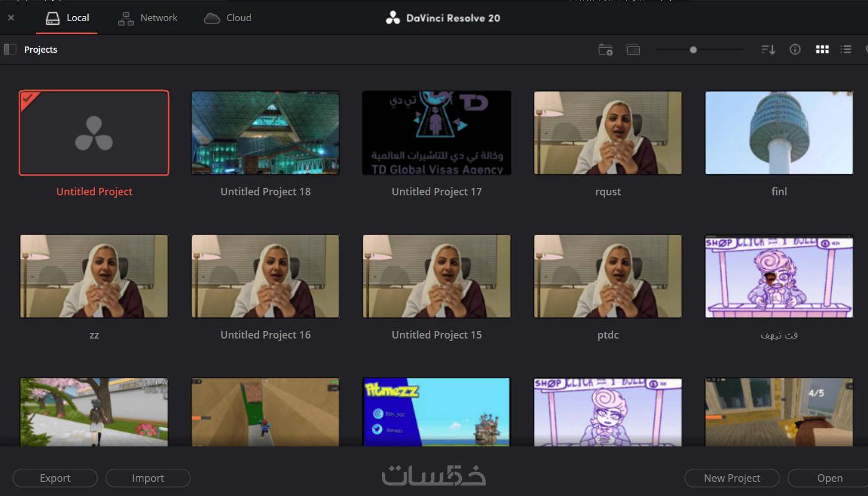Open the Cloud tab
Image resolution: width=868 pixels, height=496 pixels.
pyautogui.click(x=228, y=18)
